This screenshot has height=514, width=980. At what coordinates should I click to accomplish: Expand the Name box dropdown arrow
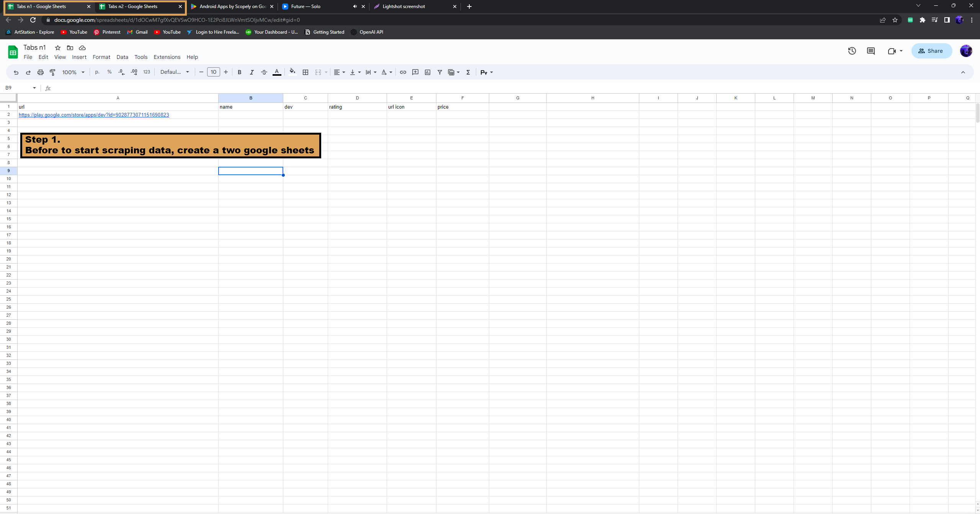point(34,88)
